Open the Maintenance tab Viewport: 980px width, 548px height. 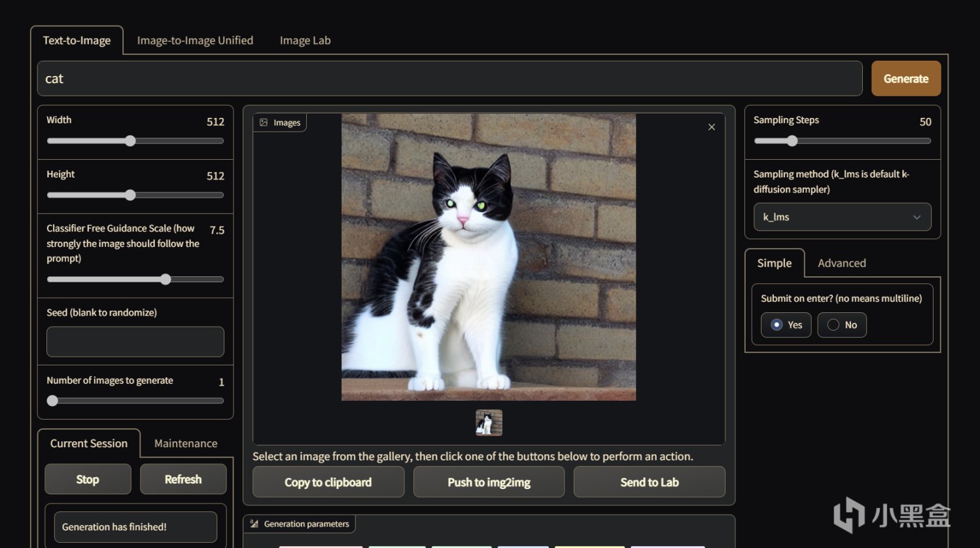(186, 443)
